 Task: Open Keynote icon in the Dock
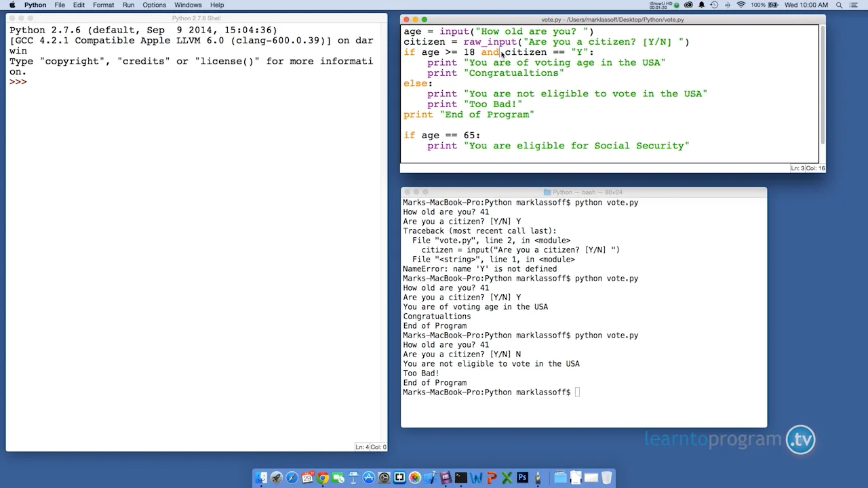click(353, 478)
